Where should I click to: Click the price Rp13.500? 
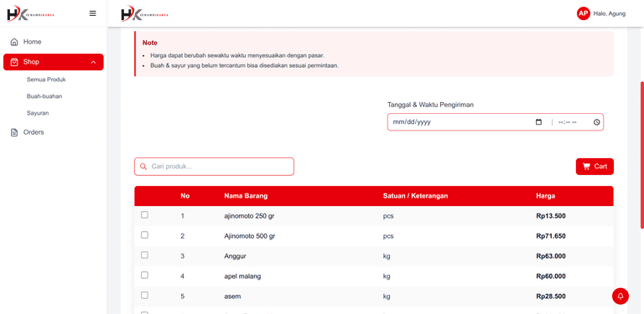pyautogui.click(x=551, y=216)
